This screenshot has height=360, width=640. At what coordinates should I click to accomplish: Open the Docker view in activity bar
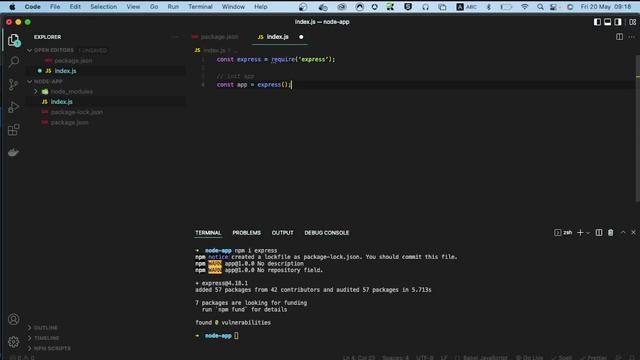(13, 152)
